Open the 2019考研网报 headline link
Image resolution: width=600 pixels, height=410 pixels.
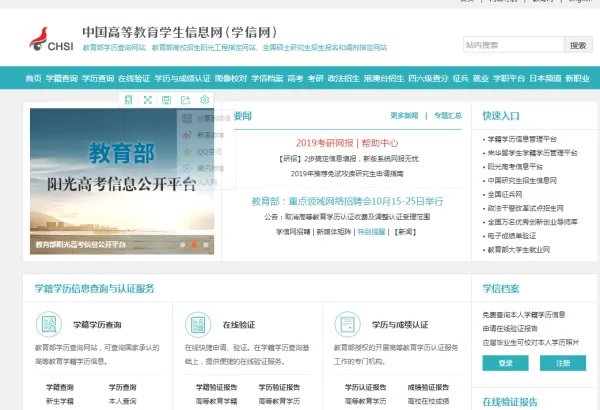(324, 143)
